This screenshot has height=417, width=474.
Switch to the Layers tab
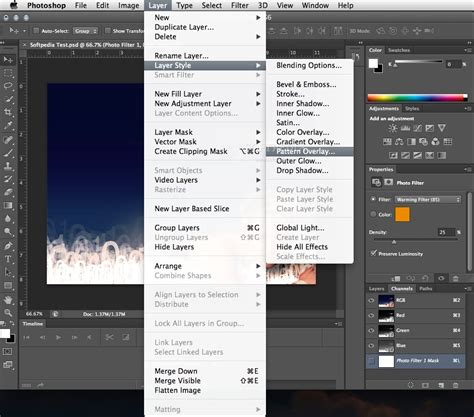(x=376, y=289)
